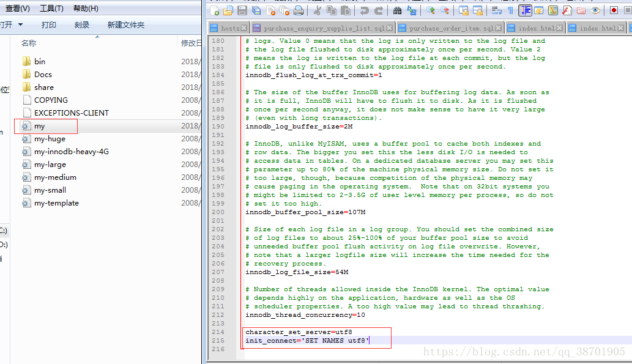
Task: Select the my-medium file
Action: (x=55, y=177)
